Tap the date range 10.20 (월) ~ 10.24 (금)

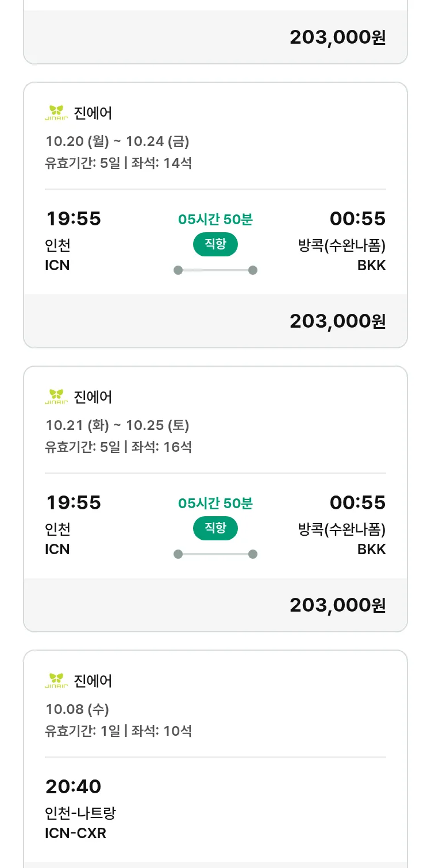[x=117, y=141]
